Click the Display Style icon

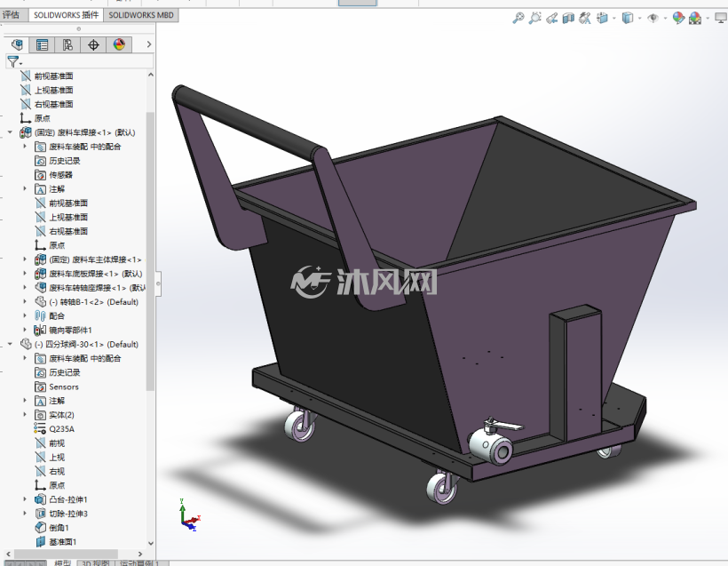coord(628,18)
